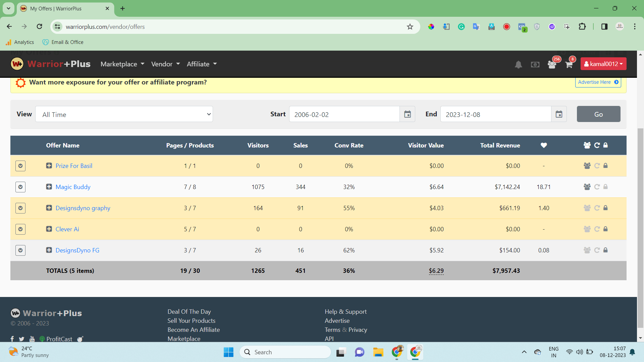This screenshot has width=644, height=362.
Task: Open Windows Start menu on taskbar
Action: (228, 352)
